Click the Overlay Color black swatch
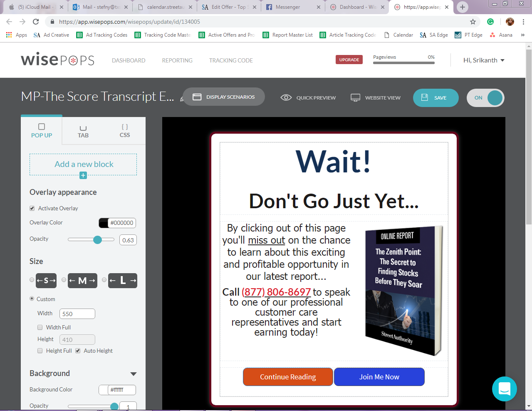The height and width of the screenshot is (411, 532). [x=104, y=223]
